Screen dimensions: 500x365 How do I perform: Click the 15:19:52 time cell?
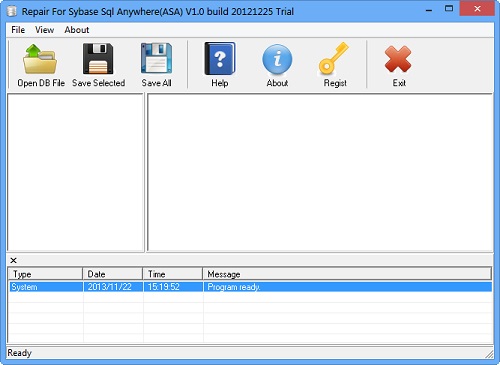click(173, 287)
